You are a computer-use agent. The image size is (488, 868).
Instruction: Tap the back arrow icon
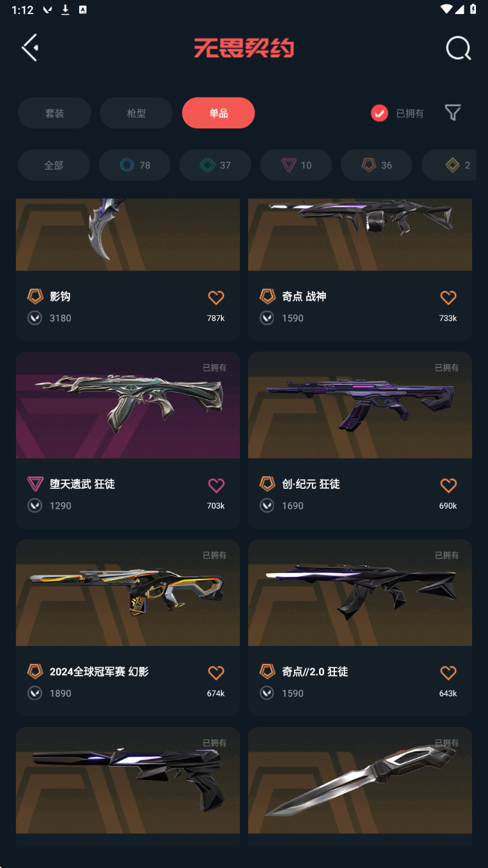click(x=30, y=47)
